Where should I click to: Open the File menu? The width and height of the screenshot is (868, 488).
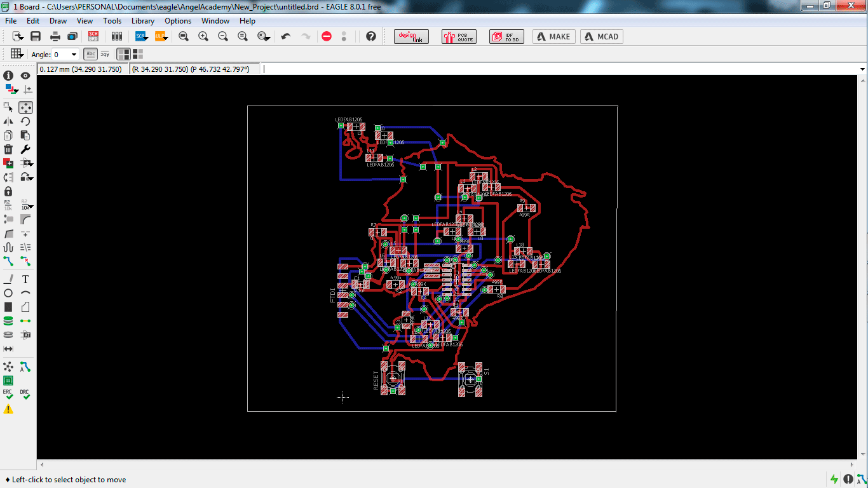click(11, 21)
